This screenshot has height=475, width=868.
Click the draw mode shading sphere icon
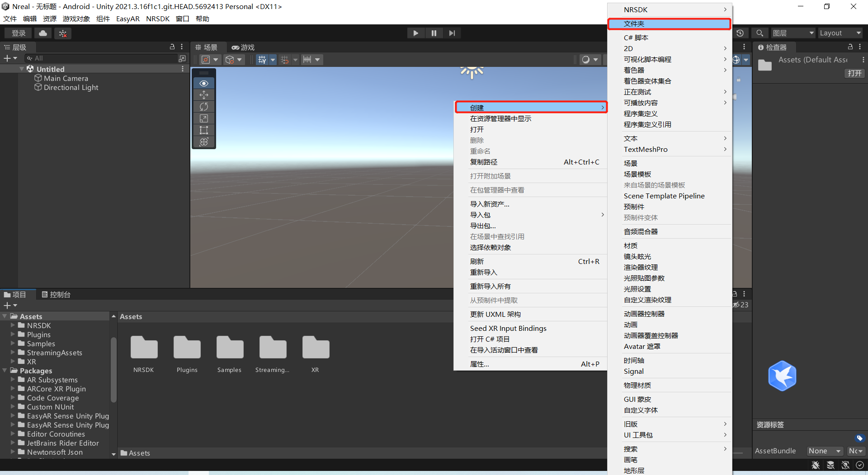click(586, 60)
